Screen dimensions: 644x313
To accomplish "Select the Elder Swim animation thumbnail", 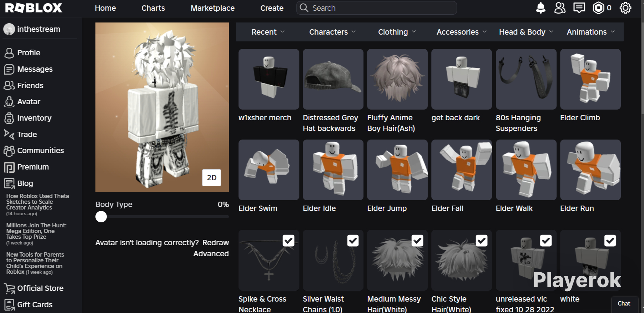I will click(x=269, y=170).
